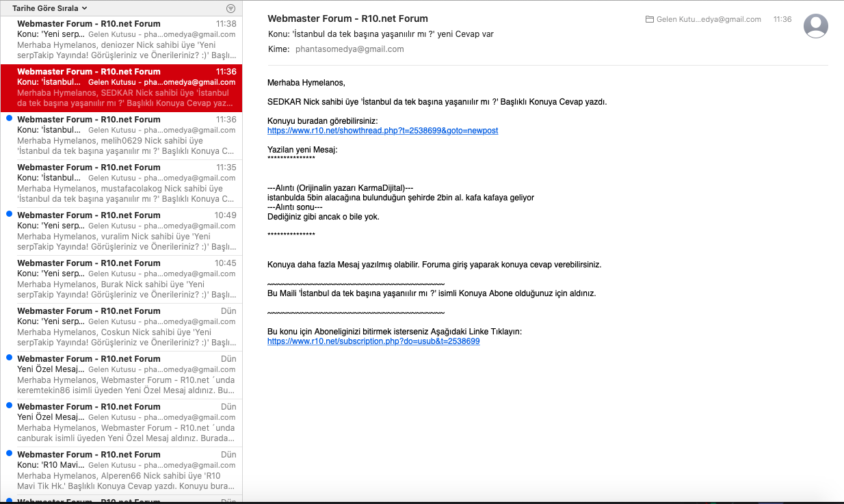The width and height of the screenshot is (844, 504).
Task: Click the quoted line 'istanbulda 5bin alacağına'
Action: (401, 198)
